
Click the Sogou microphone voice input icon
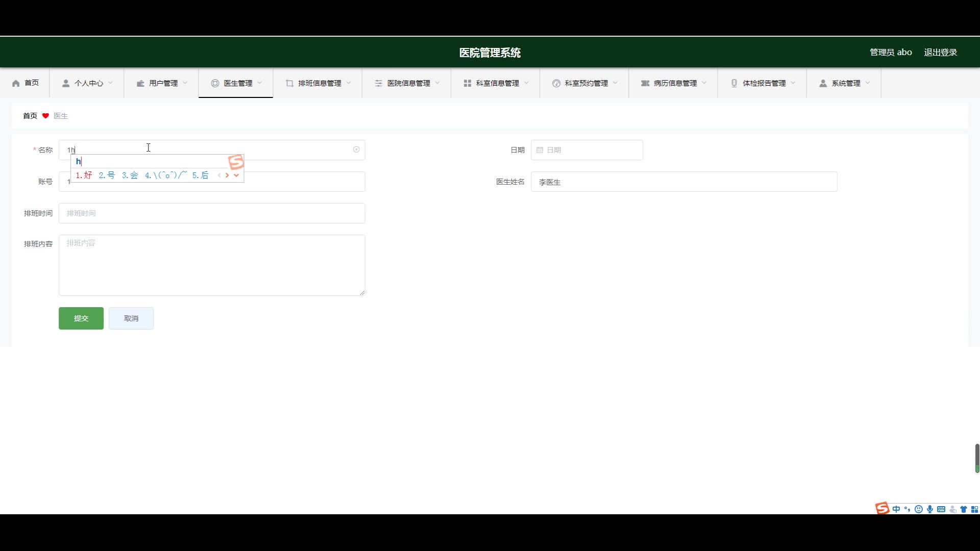(x=930, y=509)
